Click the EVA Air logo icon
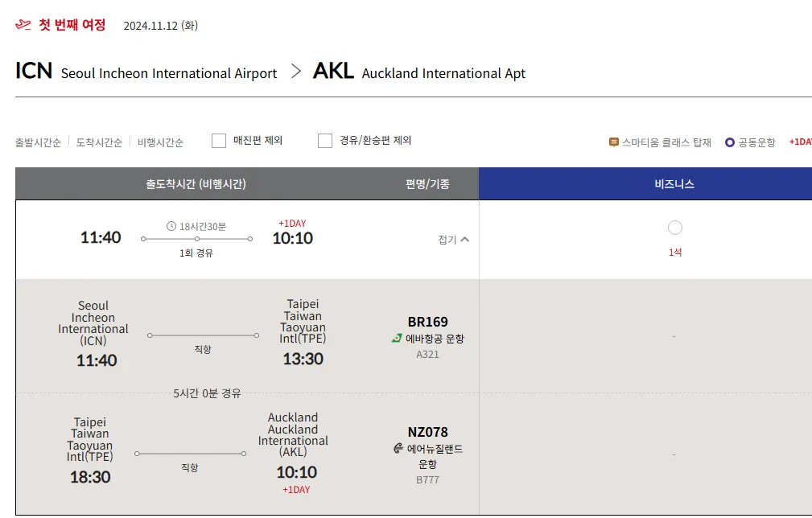Screen dimensions: 812x518 [x=397, y=339]
